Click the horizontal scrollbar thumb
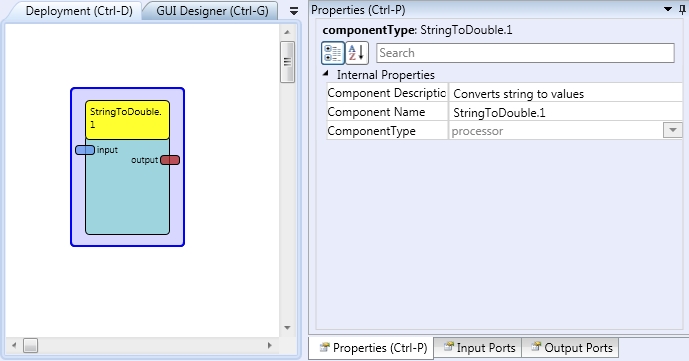The image size is (689, 361). point(31,346)
